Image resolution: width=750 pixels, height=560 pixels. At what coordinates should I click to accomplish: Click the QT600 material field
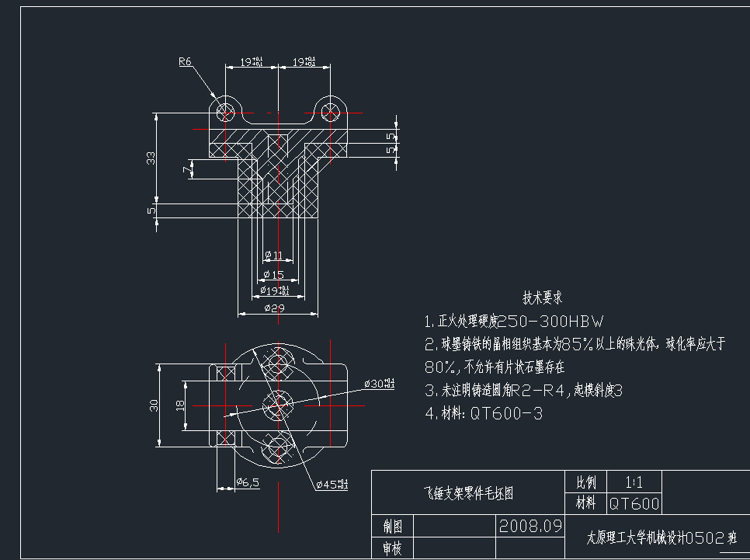pos(634,503)
